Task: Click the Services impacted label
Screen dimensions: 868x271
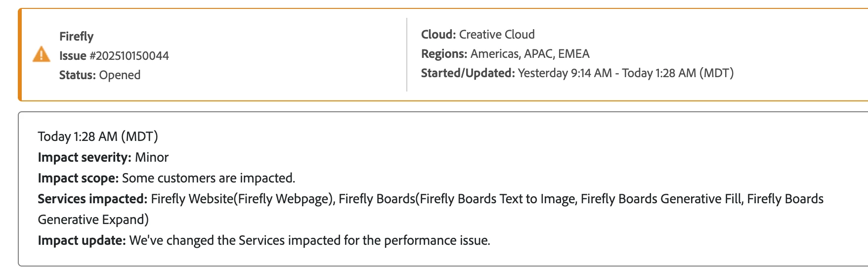Action: [93, 199]
